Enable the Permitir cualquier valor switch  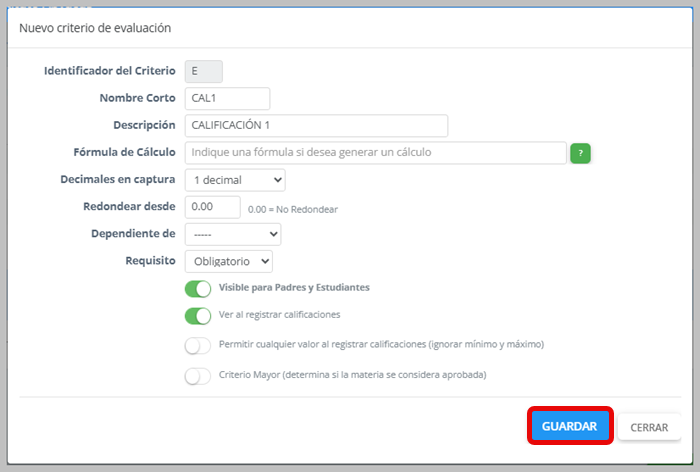point(198,346)
